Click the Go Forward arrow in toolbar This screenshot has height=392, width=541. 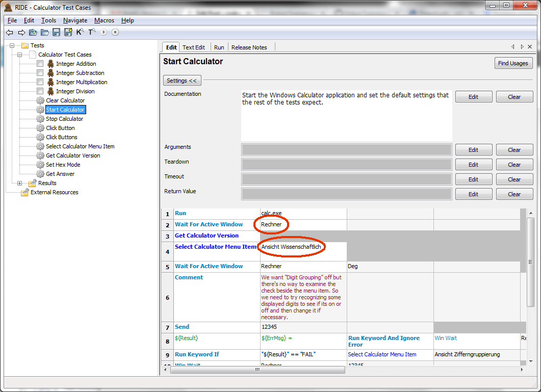point(21,33)
